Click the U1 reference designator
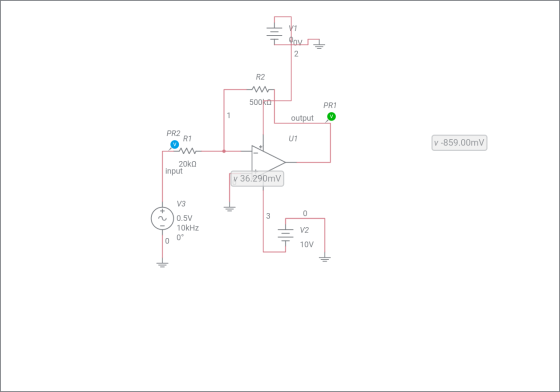 (x=293, y=139)
